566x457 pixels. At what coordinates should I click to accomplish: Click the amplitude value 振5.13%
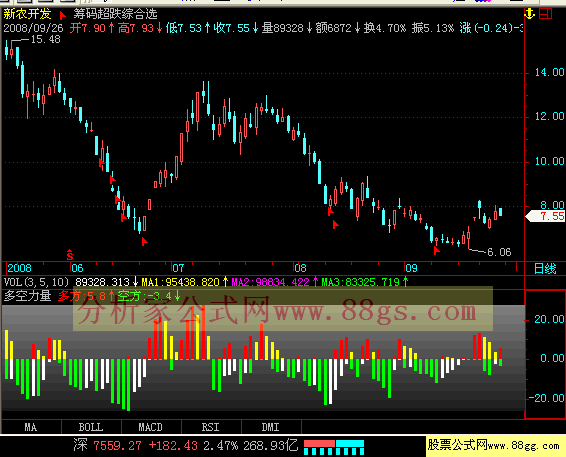click(x=433, y=28)
